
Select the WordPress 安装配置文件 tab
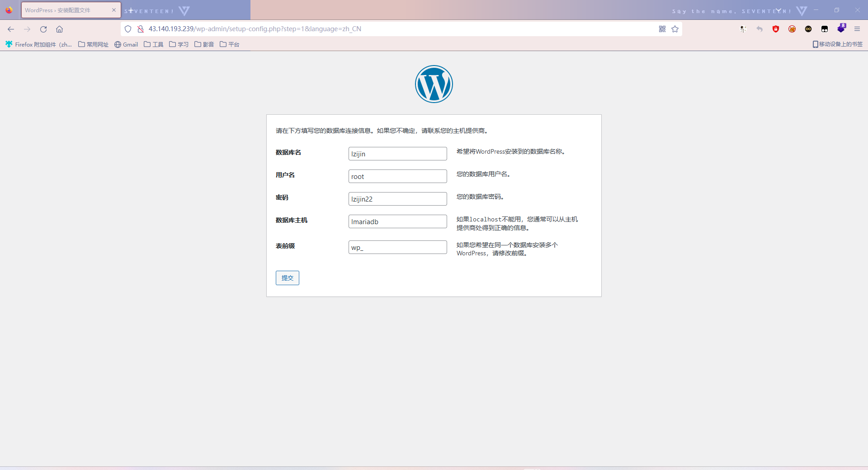pyautogui.click(x=71, y=10)
